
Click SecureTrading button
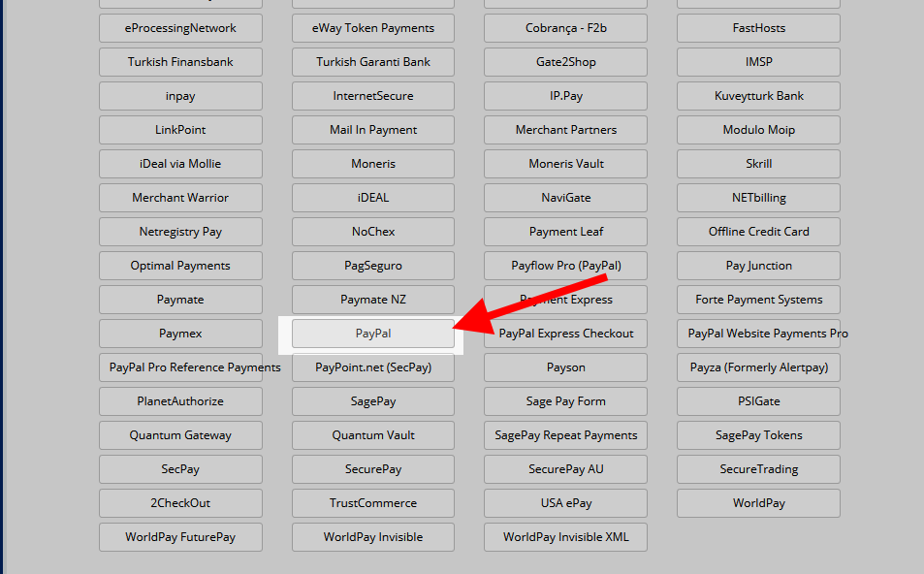pos(758,469)
